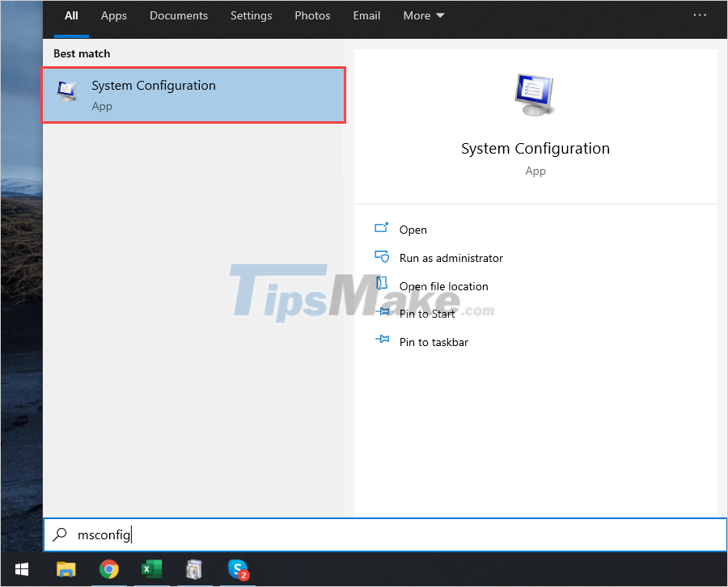Select the System Configuration best match icon
The image size is (728, 587).
pos(66,91)
